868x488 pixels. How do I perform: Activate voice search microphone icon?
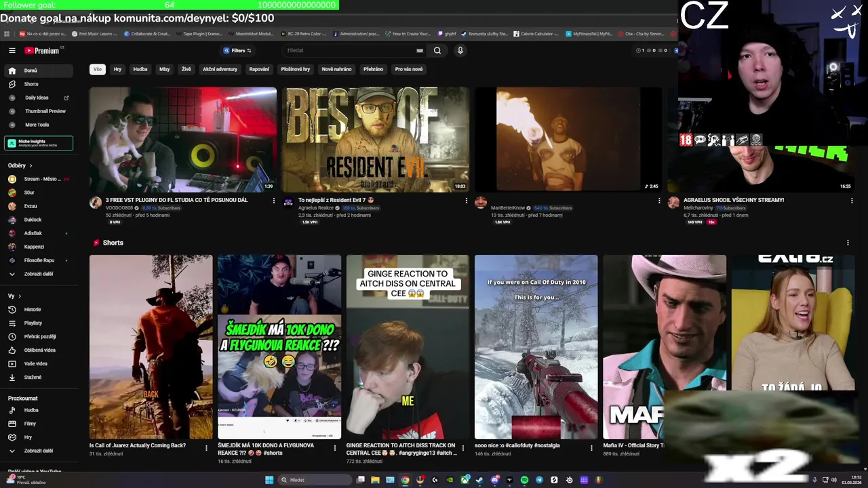[x=460, y=50]
